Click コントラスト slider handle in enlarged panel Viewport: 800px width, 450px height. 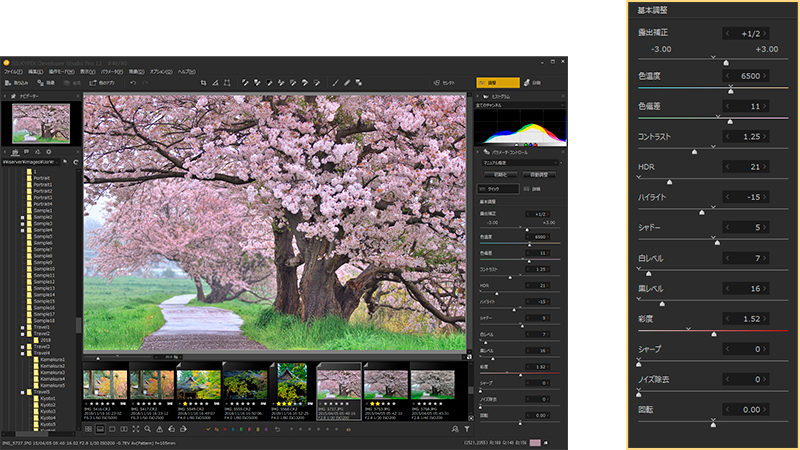(694, 152)
